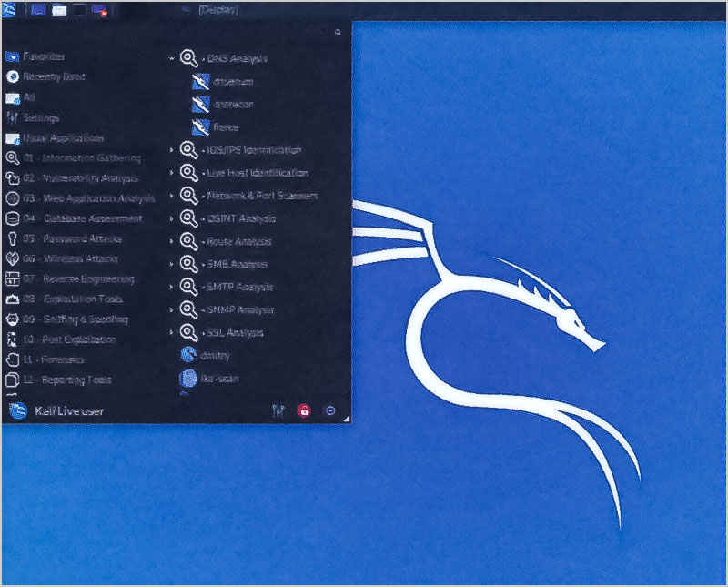Open 09 - Sniffing & Spoofing category

(66, 319)
